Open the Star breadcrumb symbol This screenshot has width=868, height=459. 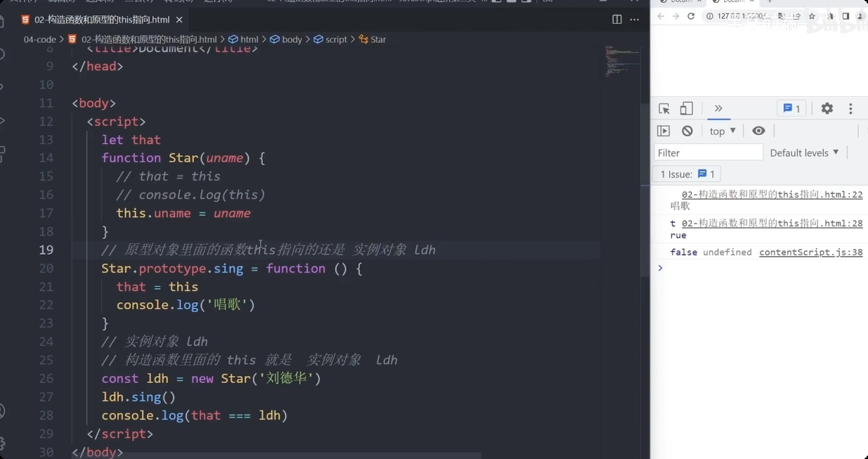(x=373, y=39)
